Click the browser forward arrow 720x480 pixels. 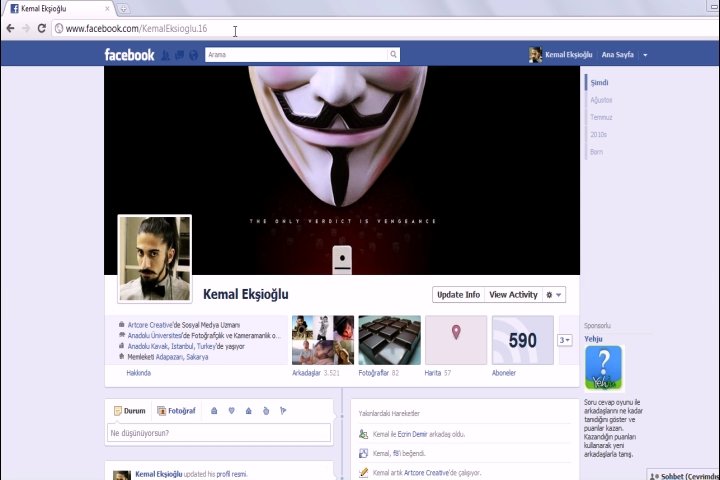pyautogui.click(x=26, y=28)
